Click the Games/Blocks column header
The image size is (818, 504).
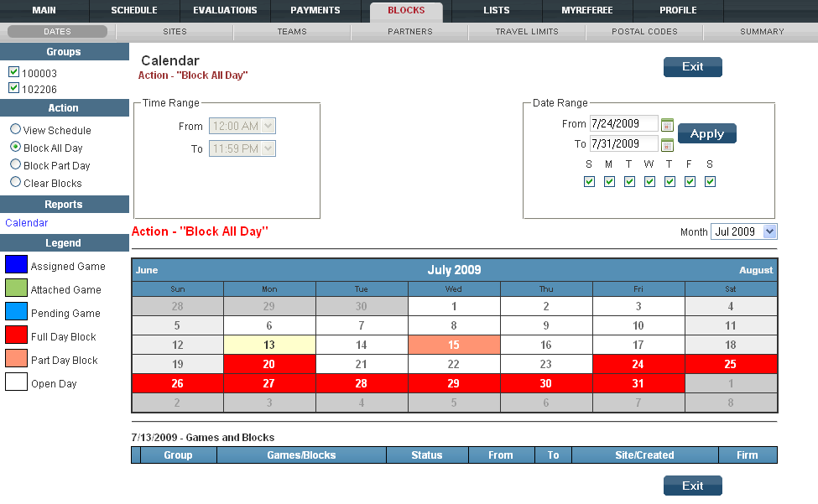(x=301, y=455)
